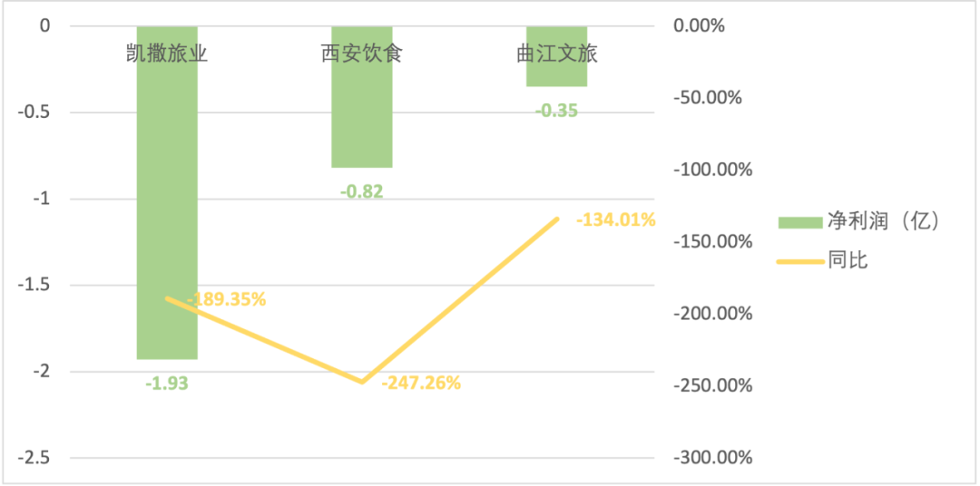Image resolution: width=980 pixels, height=486 pixels.
Task: Select the 曲江文旅 category label
Action: click(x=556, y=53)
